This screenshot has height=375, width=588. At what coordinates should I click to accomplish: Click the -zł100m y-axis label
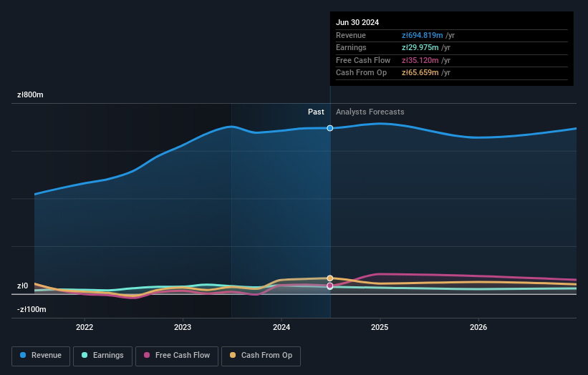click(x=32, y=309)
